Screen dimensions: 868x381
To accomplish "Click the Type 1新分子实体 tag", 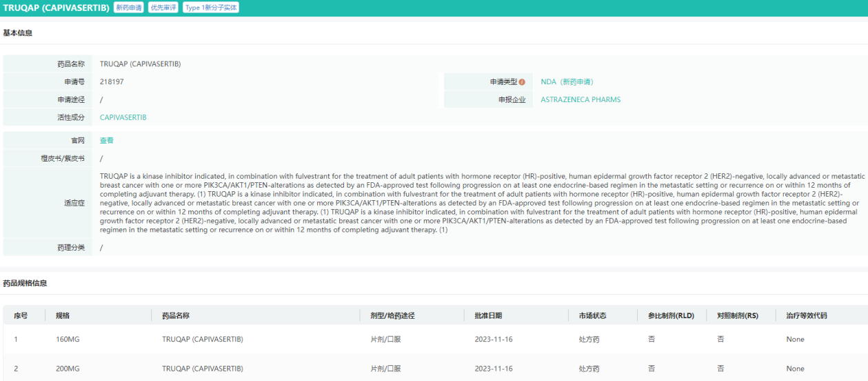I will [x=210, y=8].
